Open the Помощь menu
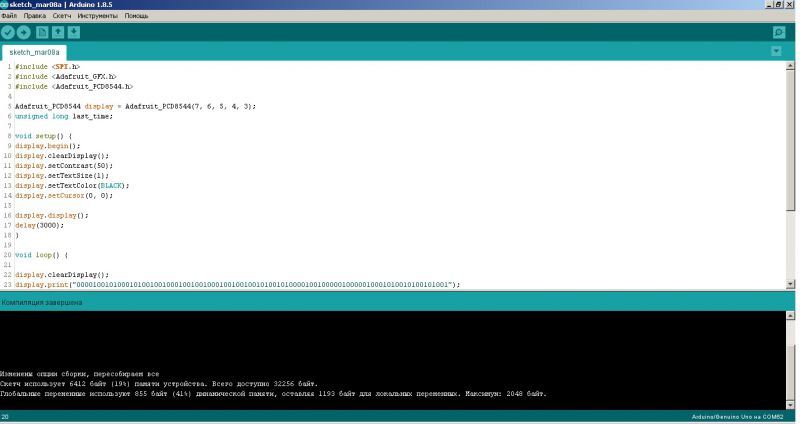Image resolution: width=800 pixels, height=424 pixels. click(x=136, y=16)
